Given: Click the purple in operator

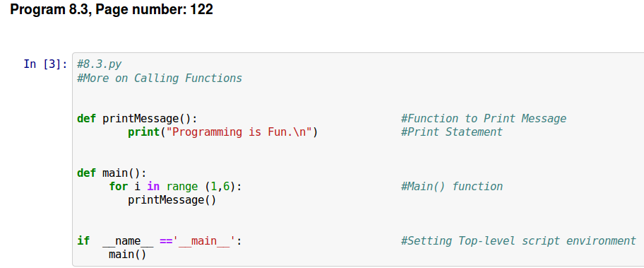Looking at the screenshot, I should click(153, 187).
